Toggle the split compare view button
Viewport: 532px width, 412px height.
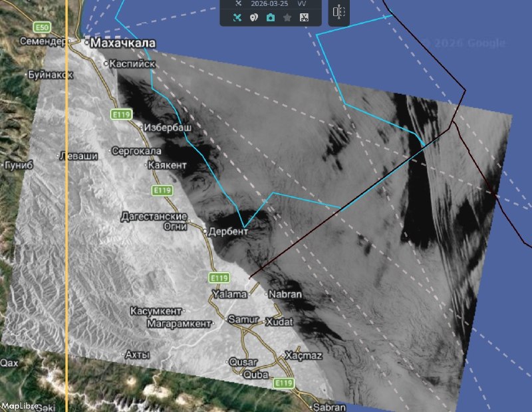[338, 12]
